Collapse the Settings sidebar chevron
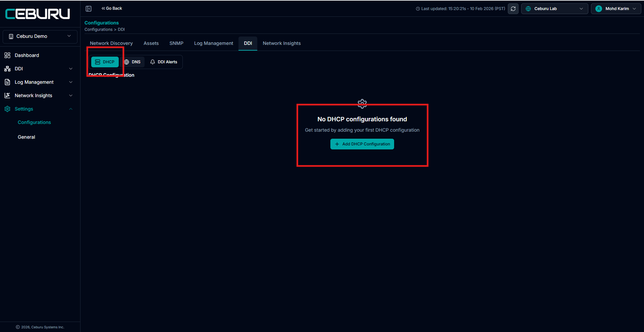 point(71,109)
